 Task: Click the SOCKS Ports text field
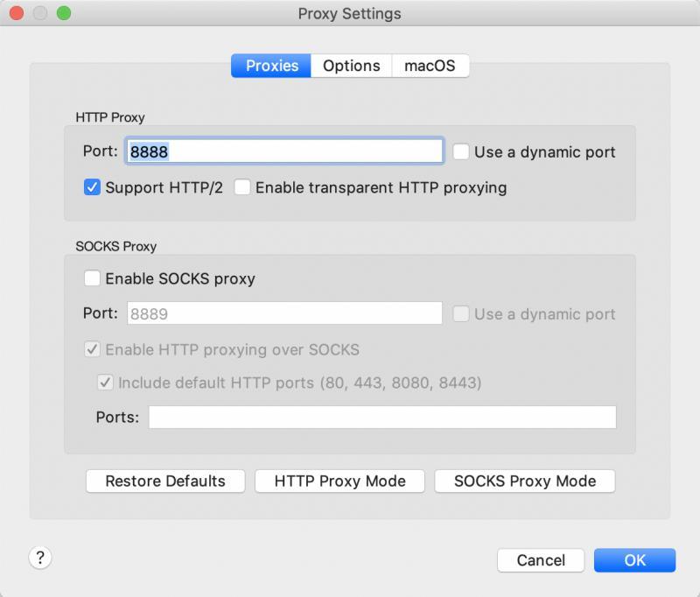click(382, 417)
